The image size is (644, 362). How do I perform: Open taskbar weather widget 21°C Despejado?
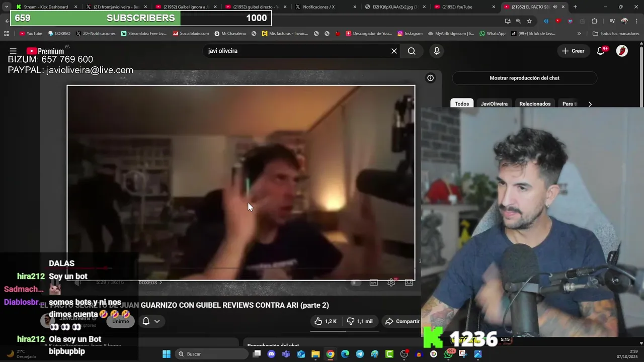click(x=21, y=354)
